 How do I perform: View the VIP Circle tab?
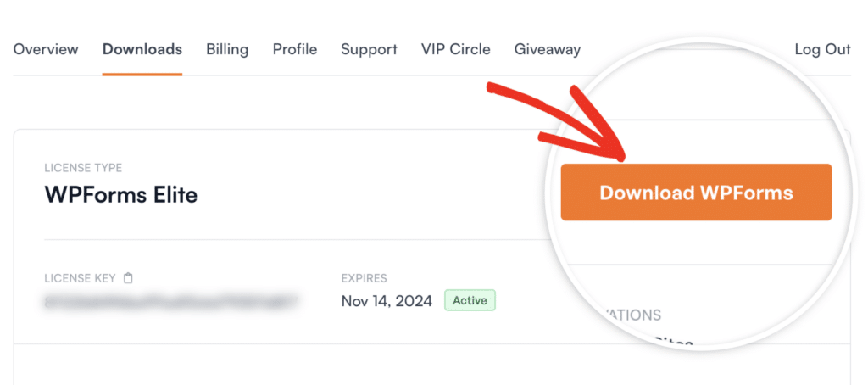point(456,49)
